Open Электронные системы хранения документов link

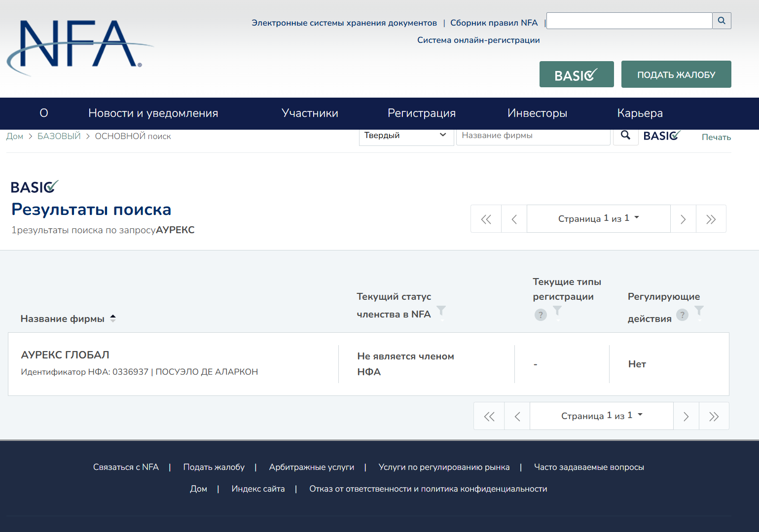pyautogui.click(x=344, y=23)
